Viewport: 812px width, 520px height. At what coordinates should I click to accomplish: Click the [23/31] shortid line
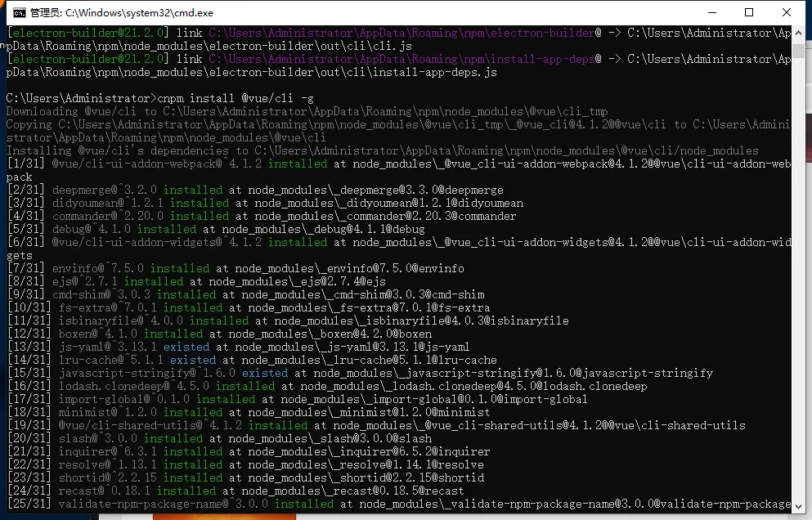pos(245,477)
